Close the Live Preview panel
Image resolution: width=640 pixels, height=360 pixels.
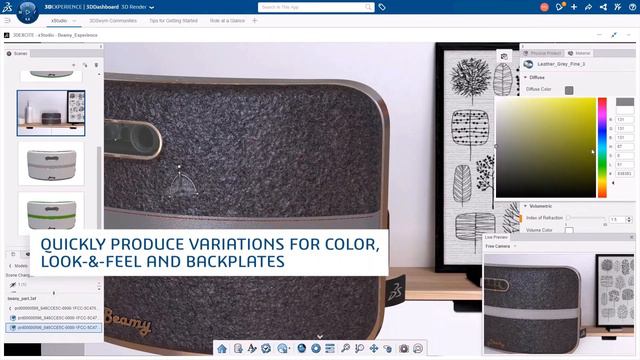(x=631, y=237)
